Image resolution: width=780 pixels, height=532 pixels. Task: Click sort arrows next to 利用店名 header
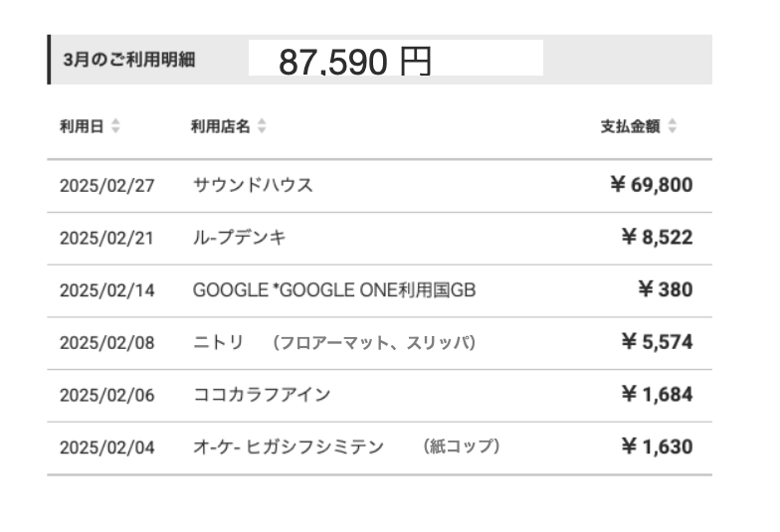pos(262,126)
